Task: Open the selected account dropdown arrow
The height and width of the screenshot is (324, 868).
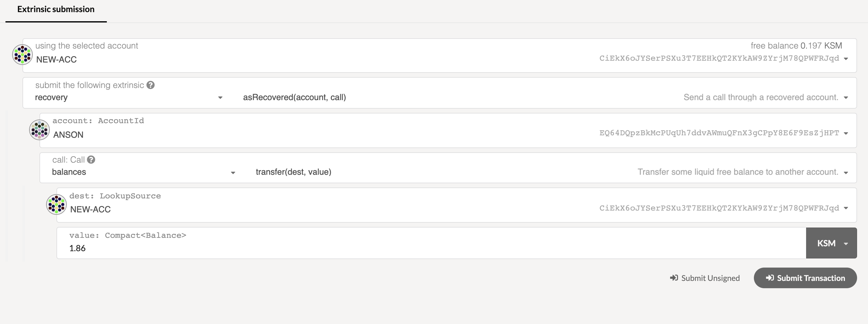Action: (846, 59)
